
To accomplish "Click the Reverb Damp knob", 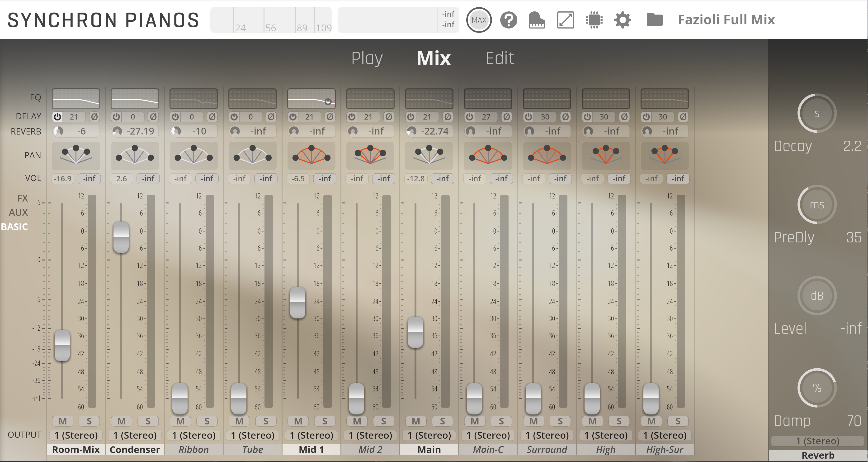I will [817, 388].
